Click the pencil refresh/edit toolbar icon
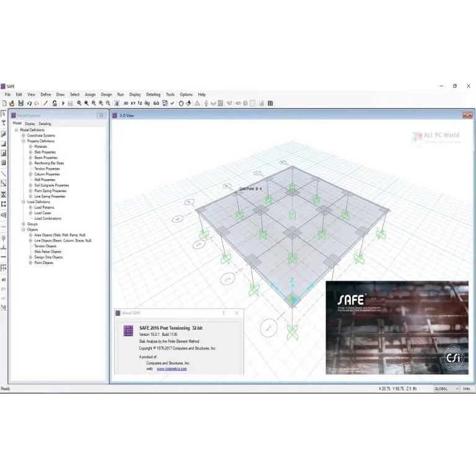 (x=45, y=104)
